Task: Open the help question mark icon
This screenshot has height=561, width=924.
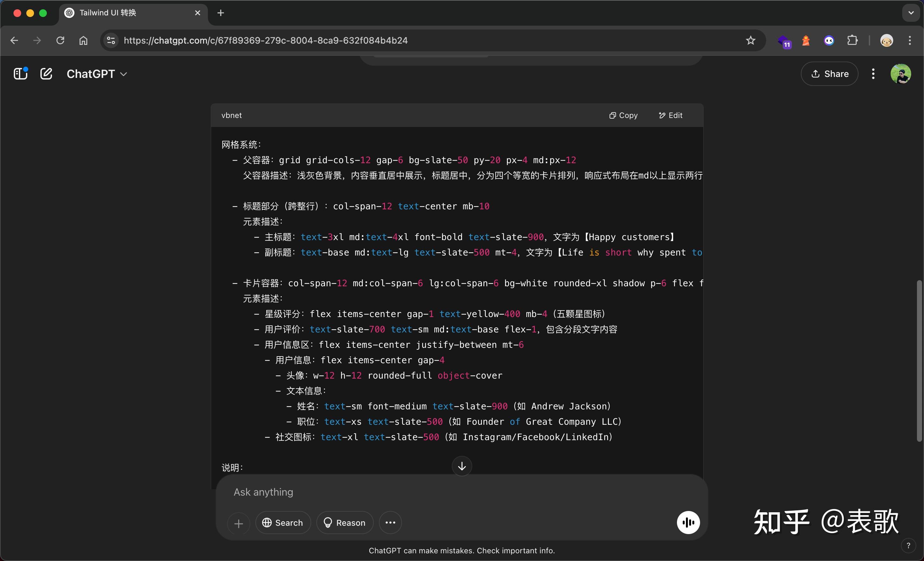Action: point(909,545)
